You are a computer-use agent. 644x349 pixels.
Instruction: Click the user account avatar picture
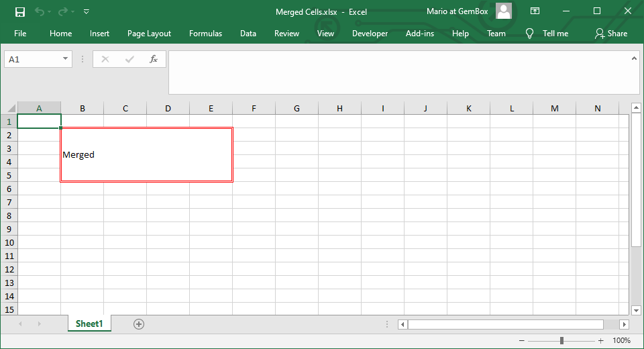(x=504, y=11)
